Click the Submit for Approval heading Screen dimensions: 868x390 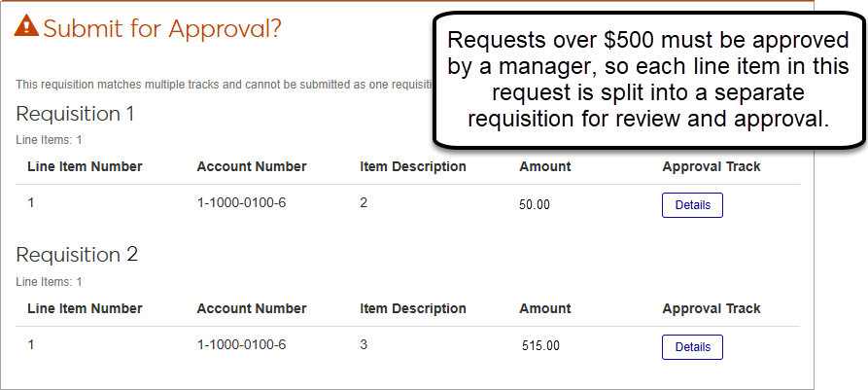(x=162, y=28)
